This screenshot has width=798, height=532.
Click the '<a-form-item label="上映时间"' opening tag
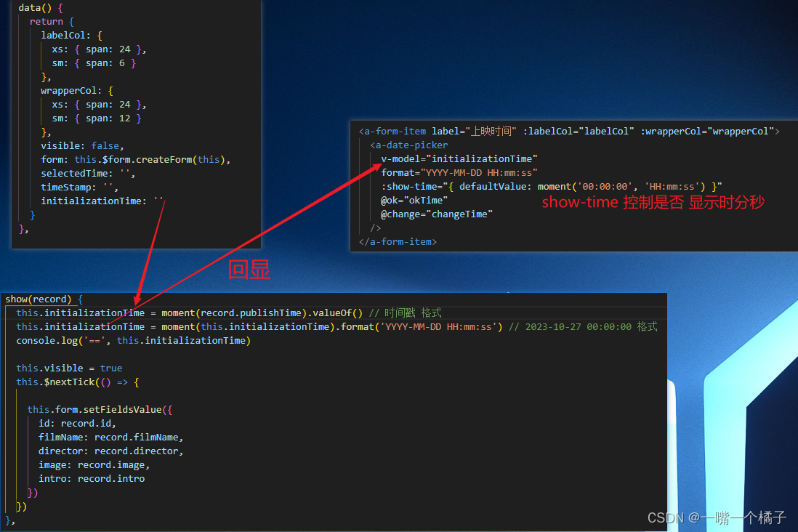pos(438,132)
